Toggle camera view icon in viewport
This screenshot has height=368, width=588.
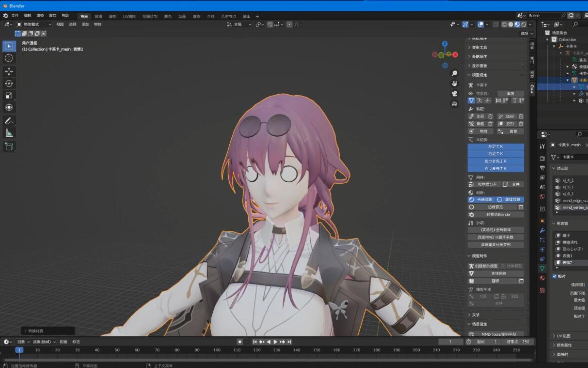click(x=454, y=94)
